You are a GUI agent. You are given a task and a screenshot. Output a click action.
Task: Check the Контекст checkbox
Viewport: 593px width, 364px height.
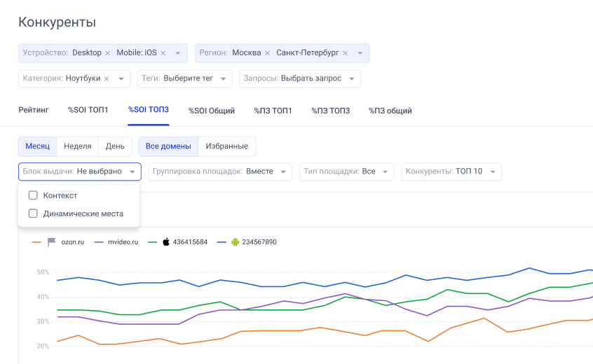pyautogui.click(x=33, y=195)
